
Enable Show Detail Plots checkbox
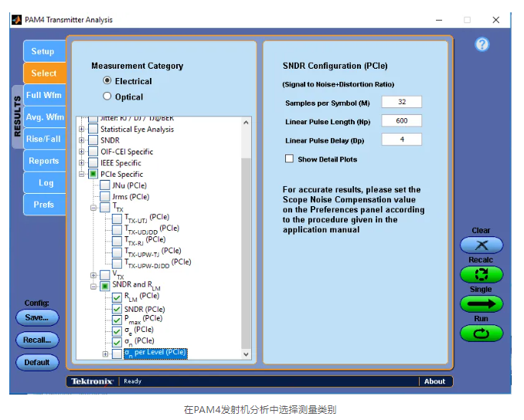[290, 159]
